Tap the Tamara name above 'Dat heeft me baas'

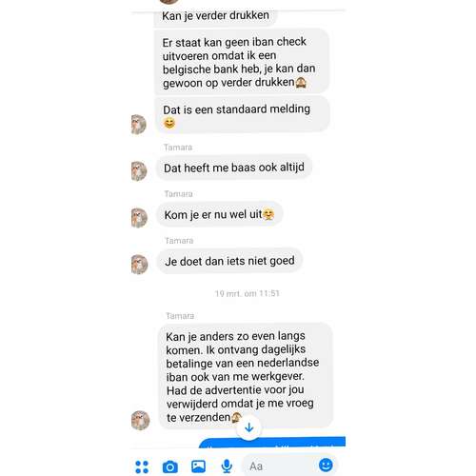coord(178,148)
